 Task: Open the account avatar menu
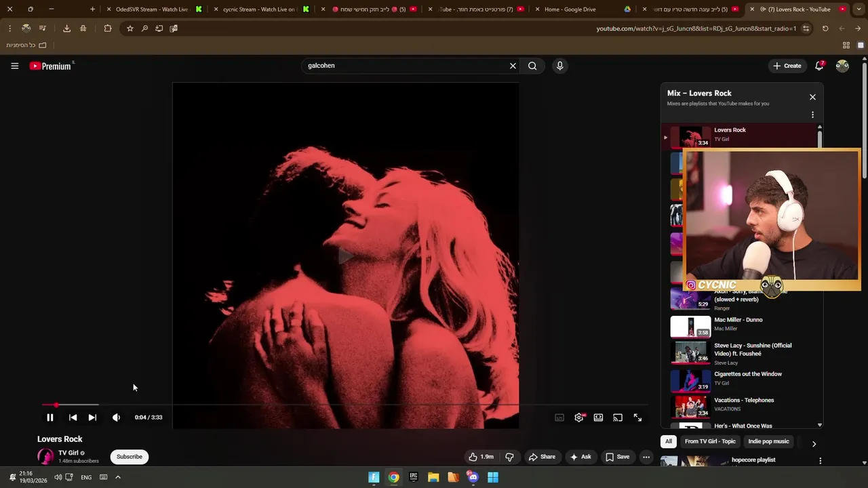pyautogui.click(x=842, y=66)
